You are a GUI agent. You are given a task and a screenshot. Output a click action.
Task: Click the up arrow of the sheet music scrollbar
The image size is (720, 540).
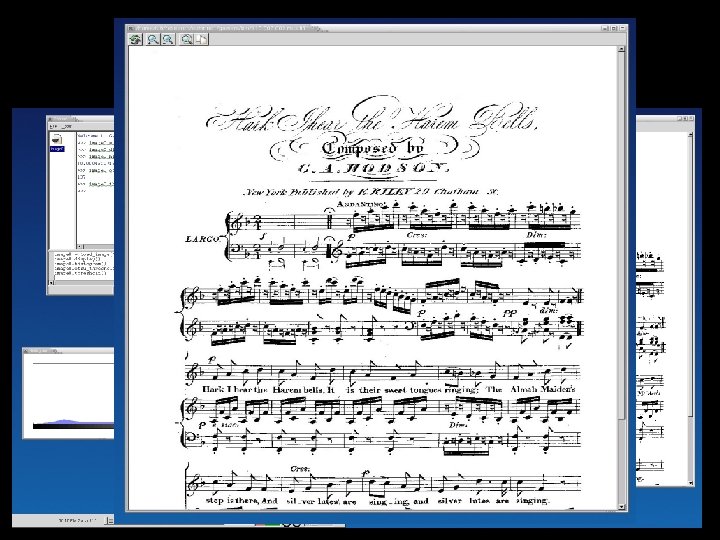(x=622, y=49)
